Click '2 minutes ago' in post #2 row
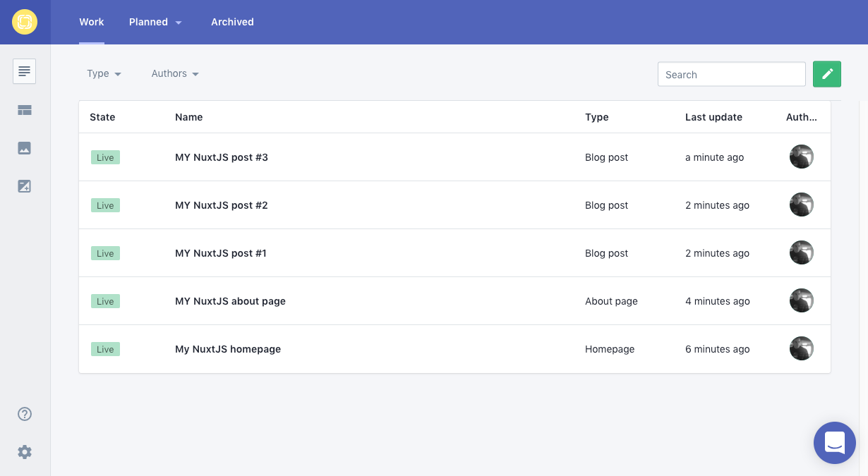This screenshot has width=868, height=476. coord(717,205)
